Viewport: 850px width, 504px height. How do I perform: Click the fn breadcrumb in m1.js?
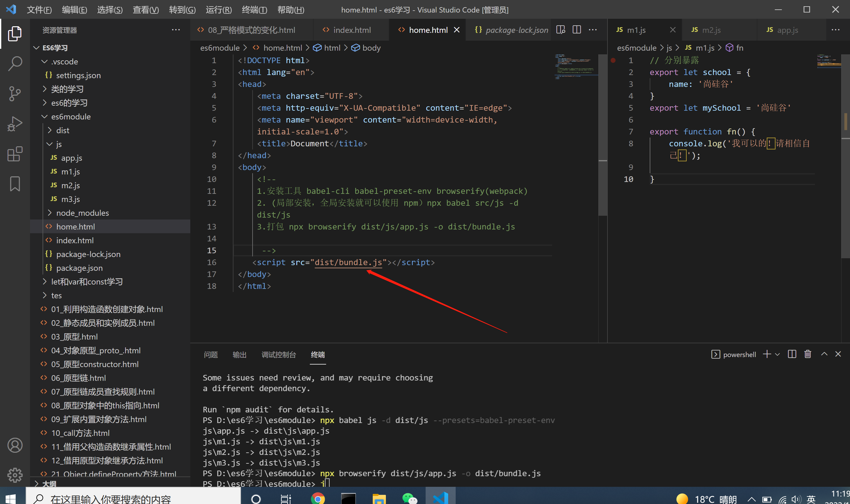pyautogui.click(x=735, y=48)
